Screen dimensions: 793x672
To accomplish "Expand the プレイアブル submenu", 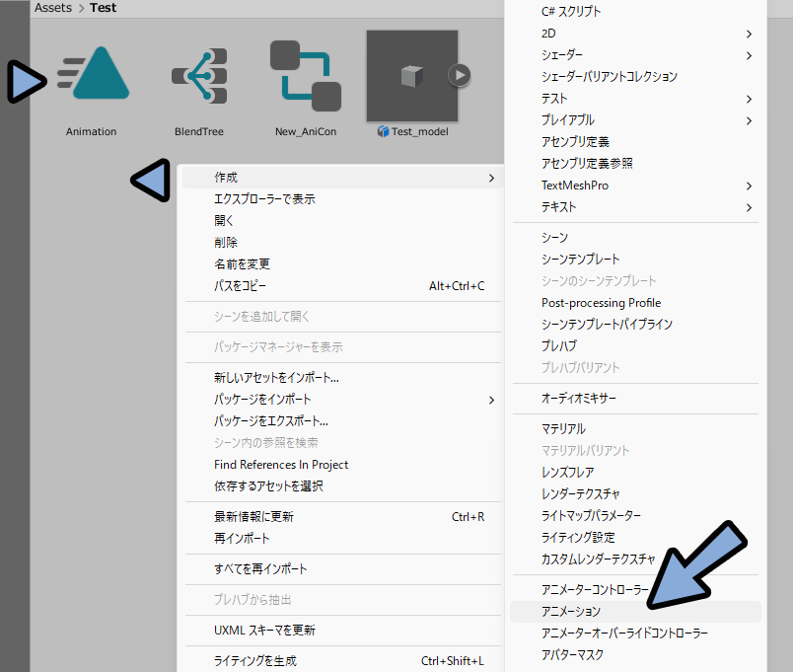I will click(636, 120).
